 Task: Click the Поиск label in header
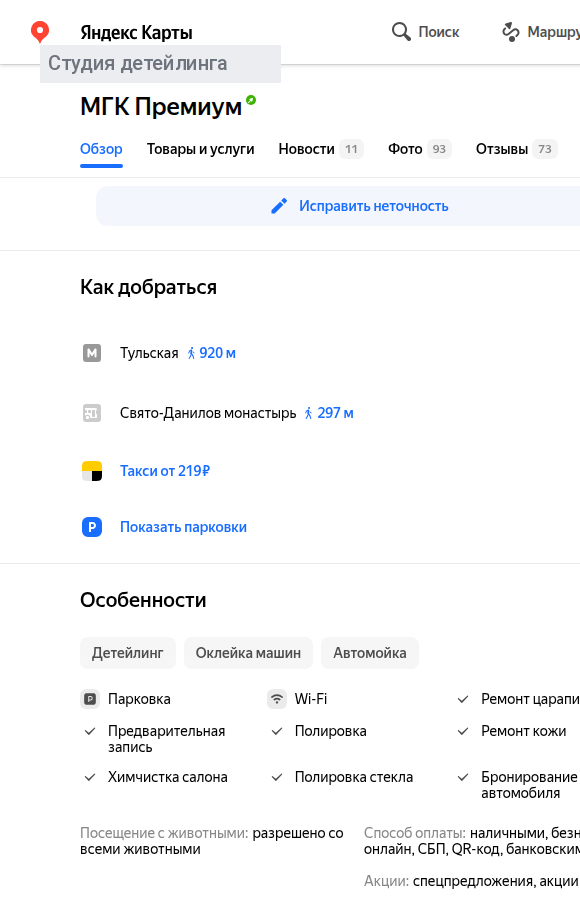pyautogui.click(x=439, y=32)
